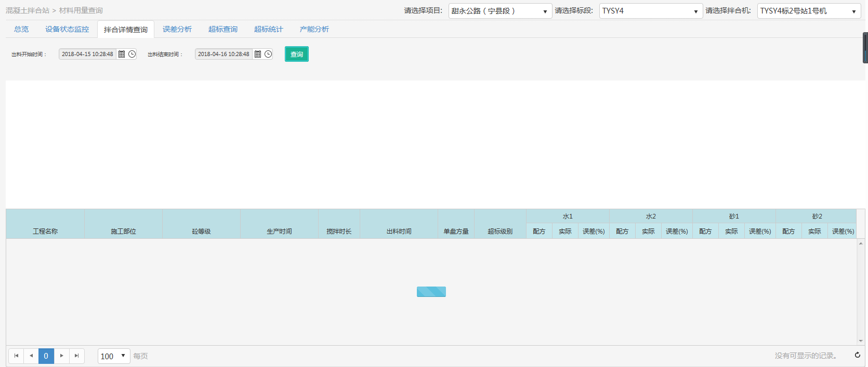Expand the 请选择拌合机 mixer dropdown
This screenshot has height=367, width=868.
click(x=853, y=11)
